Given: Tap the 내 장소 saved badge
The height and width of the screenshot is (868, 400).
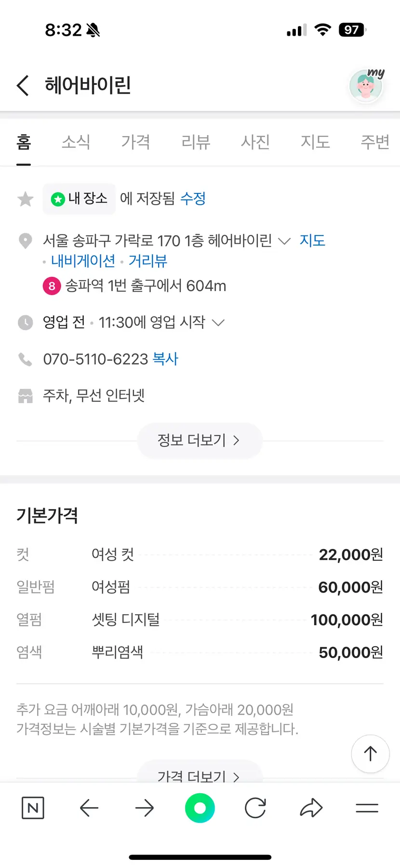Looking at the screenshot, I should pos(79,199).
